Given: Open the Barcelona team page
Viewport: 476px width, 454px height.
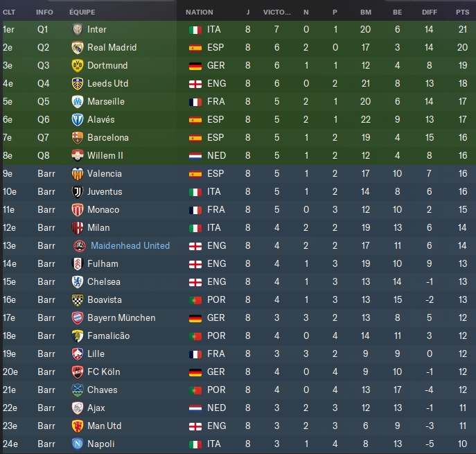Looking at the screenshot, I should 107,138.
